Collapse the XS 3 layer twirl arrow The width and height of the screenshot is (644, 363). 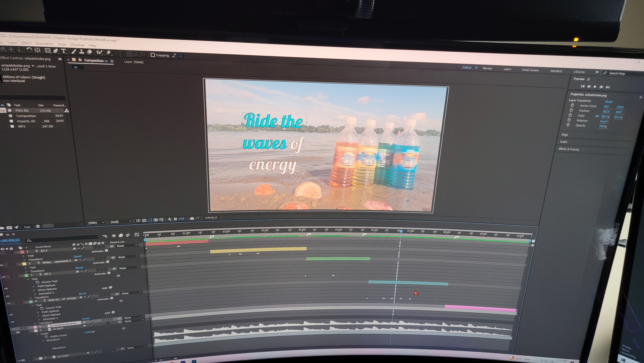18,253
